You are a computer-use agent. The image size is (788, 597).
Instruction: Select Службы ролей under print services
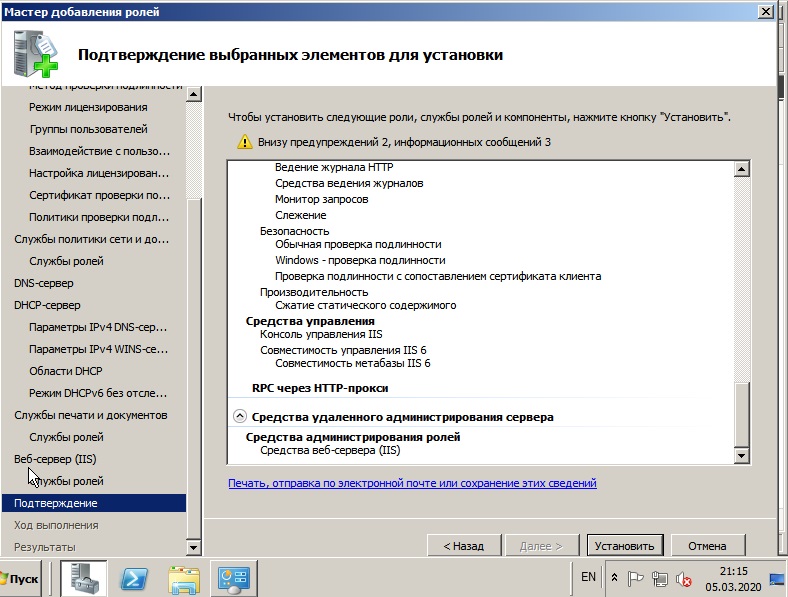[66, 437]
